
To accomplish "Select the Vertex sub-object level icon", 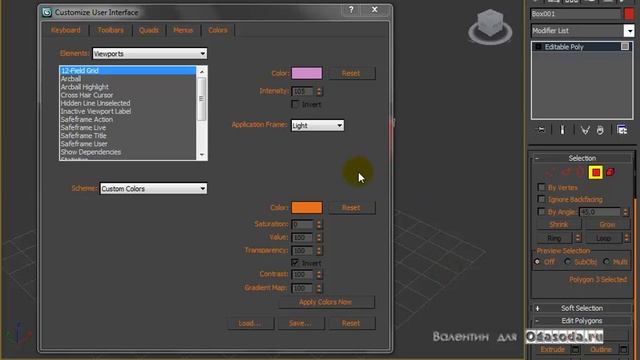I will 550,172.
